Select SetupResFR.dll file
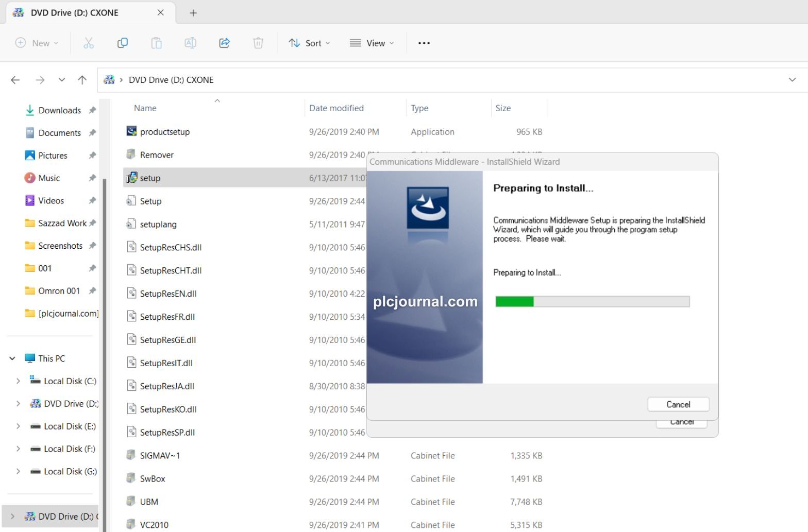The image size is (808, 532). 167,317
